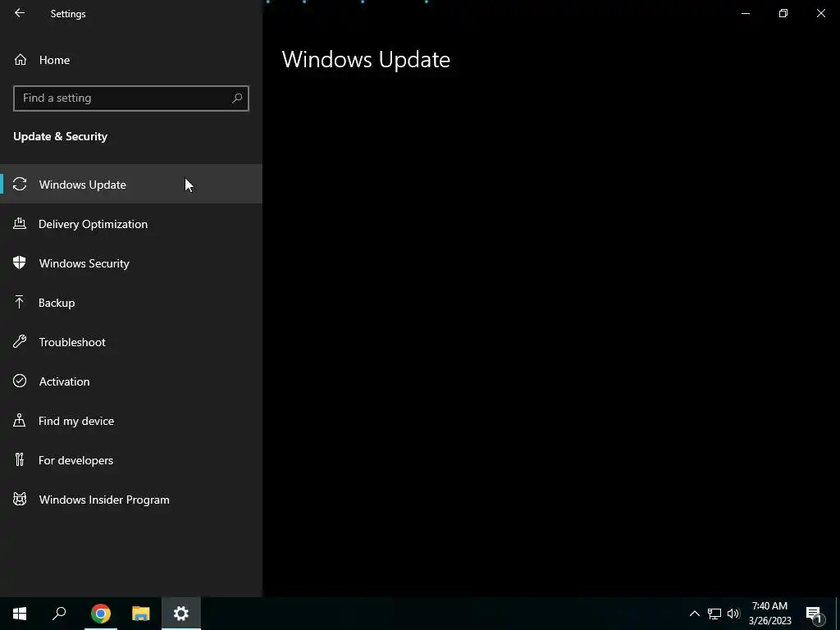Screen dimensions: 840x630
Task: Click the Settings gear taskbar icon
Action: [181, 614]
